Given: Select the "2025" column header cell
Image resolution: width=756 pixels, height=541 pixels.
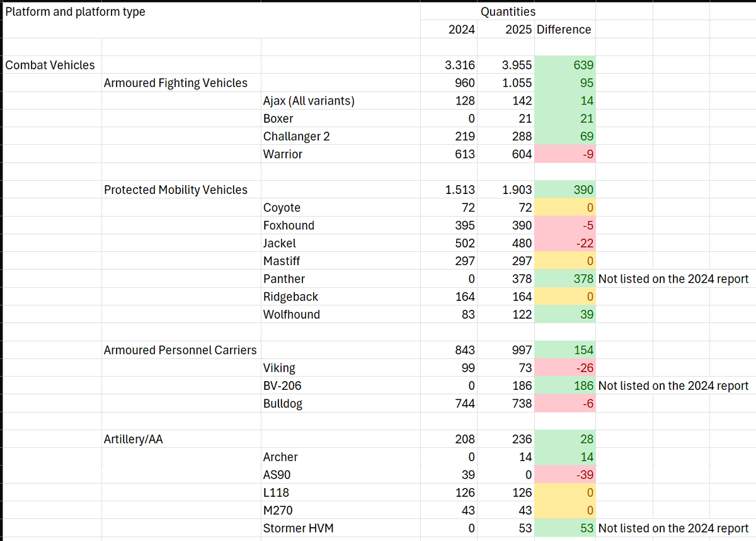Looking at the screenshot, I should [505, 30].
